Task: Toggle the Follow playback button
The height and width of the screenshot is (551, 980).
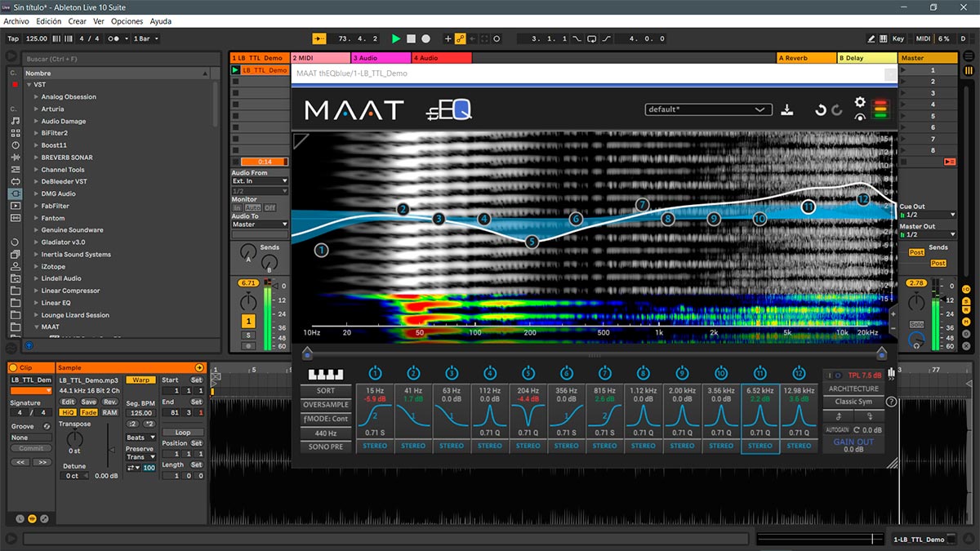Action: tap(319, 38)
